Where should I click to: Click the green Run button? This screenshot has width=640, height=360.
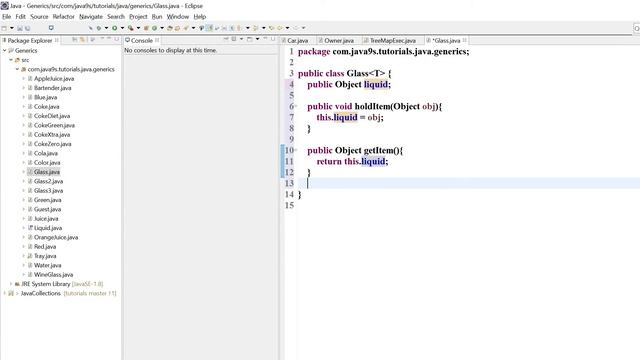[x=115, y=28]
